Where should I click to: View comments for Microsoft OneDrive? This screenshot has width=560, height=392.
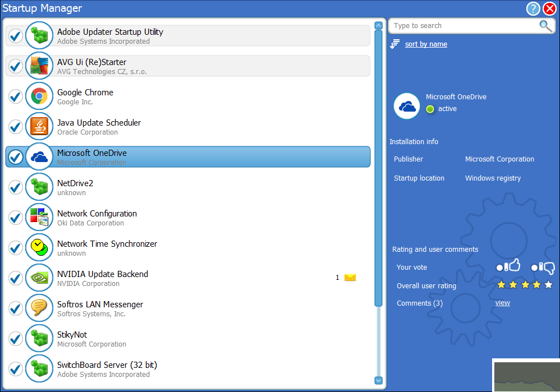(x=502, y=303)
